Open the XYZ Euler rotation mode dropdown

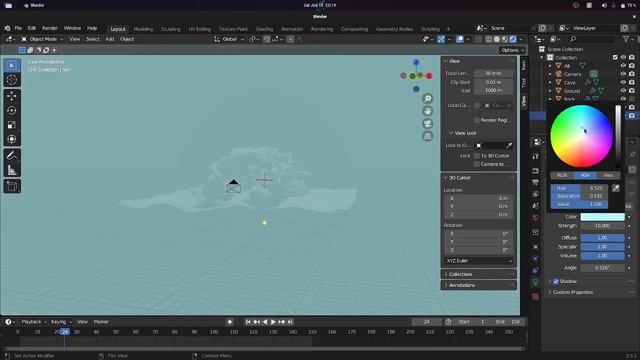(x=478, y=261)
